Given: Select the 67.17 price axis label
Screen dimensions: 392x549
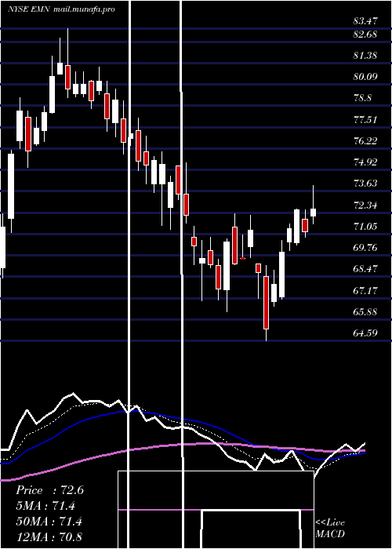Looking at the screenshot, I should click(365, 291).
